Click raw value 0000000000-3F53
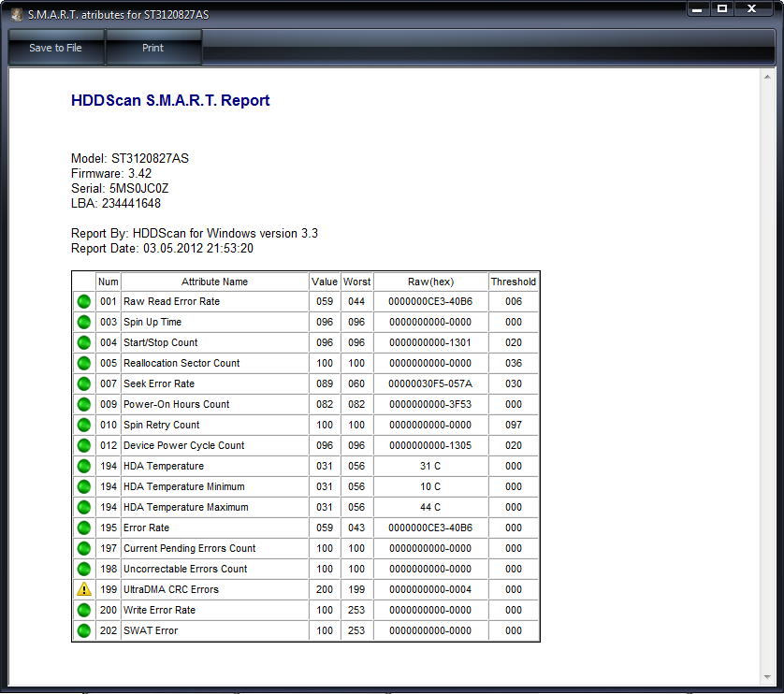The image size is (784, 694). tap(430, 404)
